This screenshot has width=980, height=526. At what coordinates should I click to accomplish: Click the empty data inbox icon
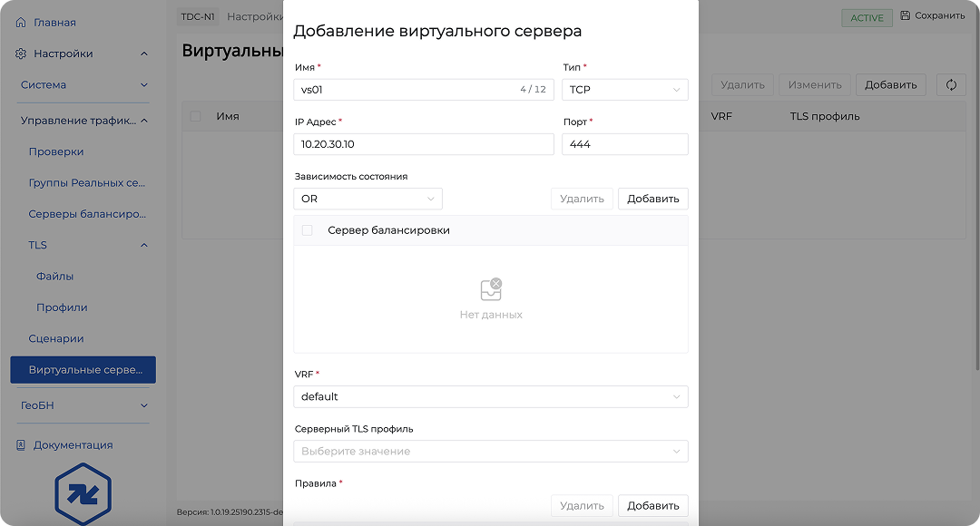pyautogui.click(x=491, y=290)
